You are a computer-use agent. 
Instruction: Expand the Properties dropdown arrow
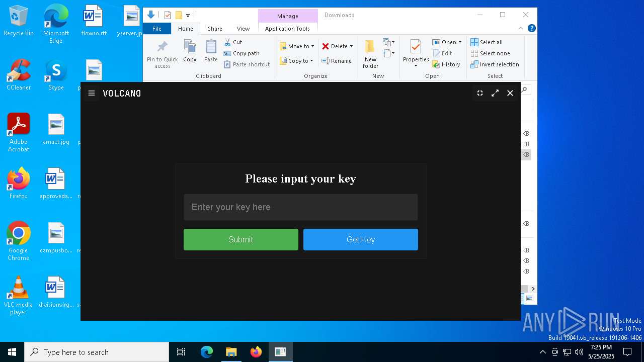click(416, 65)
